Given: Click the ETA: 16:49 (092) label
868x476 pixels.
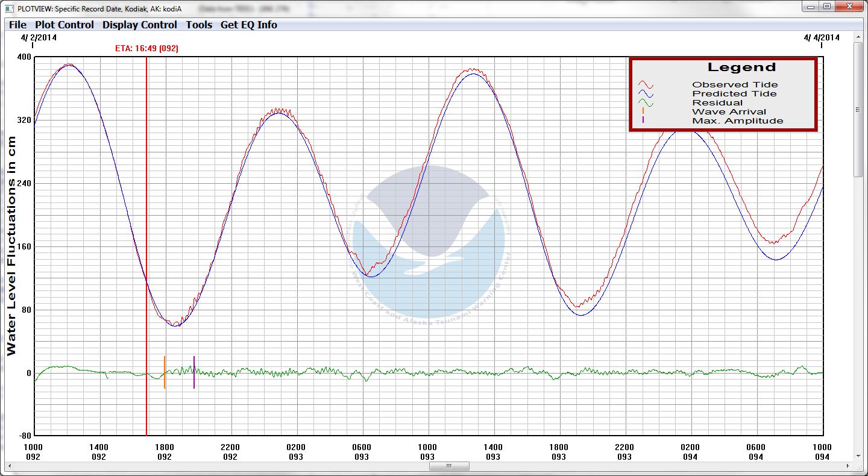Looking at the screenshot, I should 146,48.
